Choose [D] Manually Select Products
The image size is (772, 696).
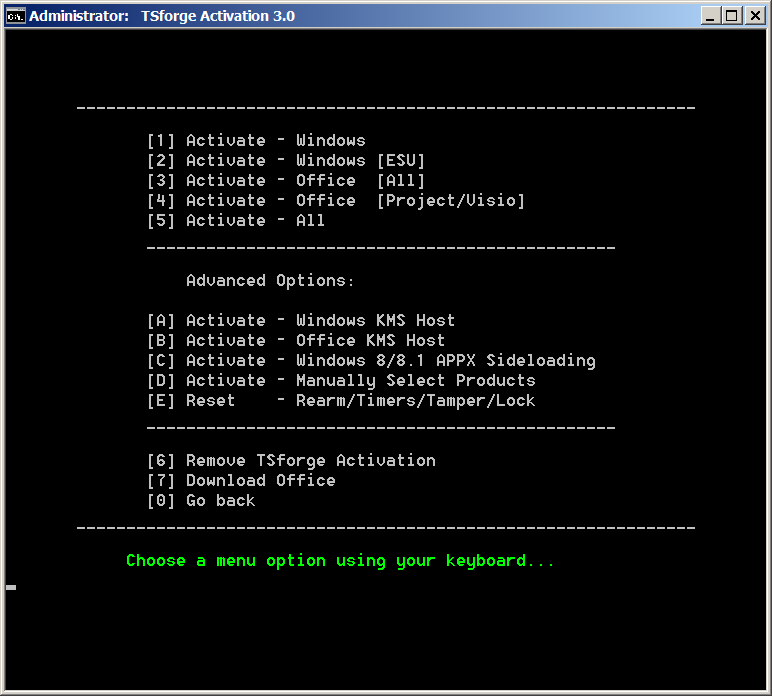coord(341,381)
